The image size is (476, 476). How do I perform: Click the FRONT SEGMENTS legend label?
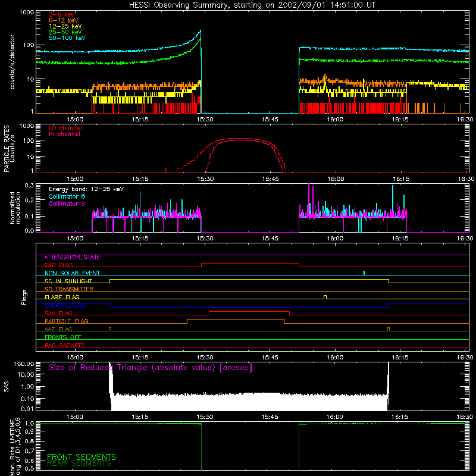[x=82, y=457]
